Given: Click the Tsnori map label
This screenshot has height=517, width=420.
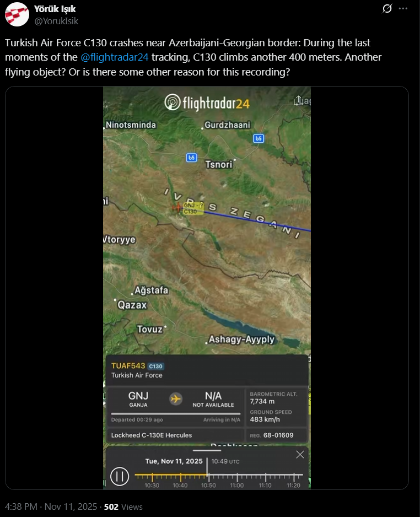Looking at the screenshot, I should 219,164.
